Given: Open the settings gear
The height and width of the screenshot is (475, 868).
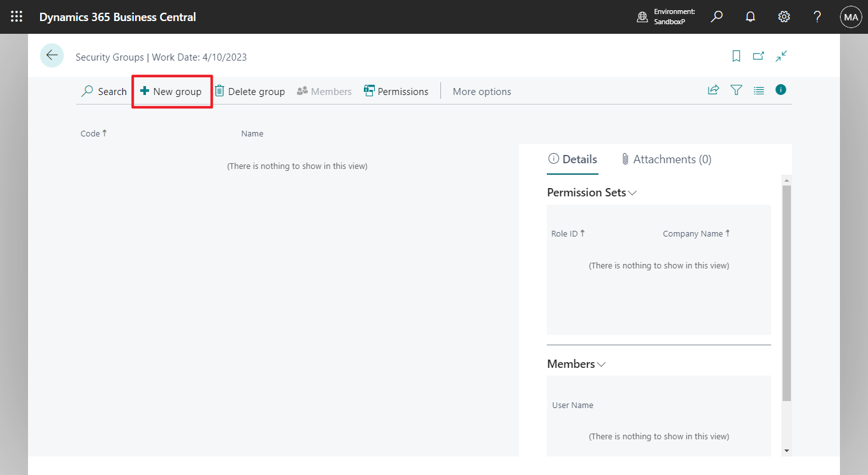Looking at the screenshot, I should tap(784, 17).
